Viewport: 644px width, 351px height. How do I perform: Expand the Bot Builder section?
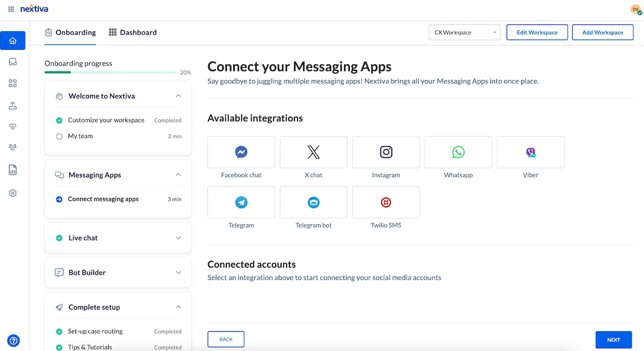(x=178, y=272)
